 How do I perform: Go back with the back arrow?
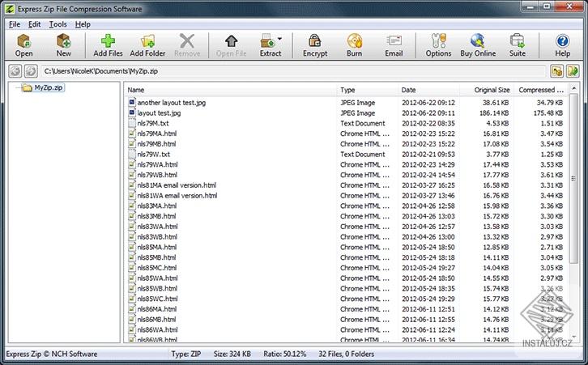(15, 71)
